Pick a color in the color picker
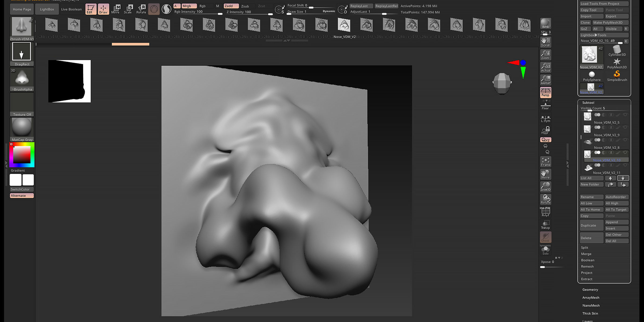This screenshot has width=644, height=322. (x=22, y=155)
